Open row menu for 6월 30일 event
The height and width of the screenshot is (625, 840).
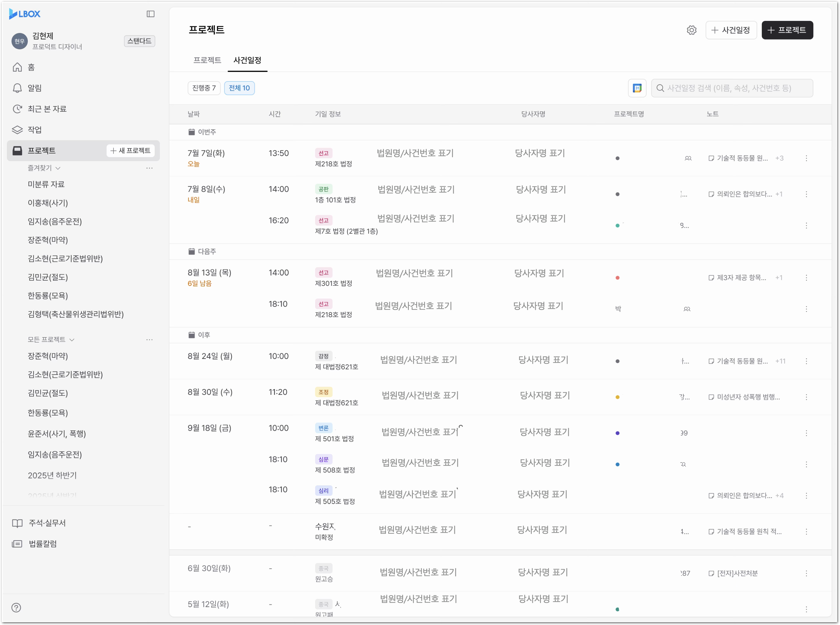[806, 574]
